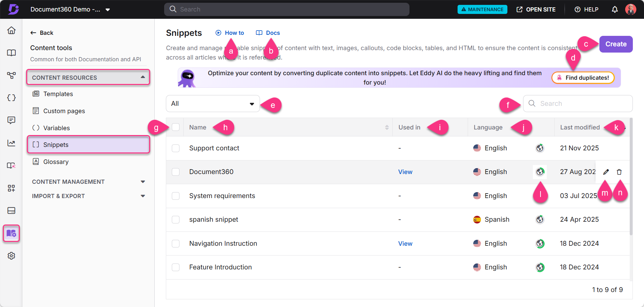This screenshot has width=644, height=307.
Task: Open the API documentation braces icon
Action: tap(11, 98)
